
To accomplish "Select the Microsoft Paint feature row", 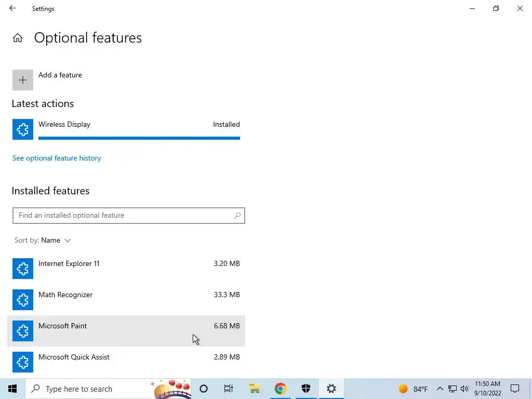I will (126, 331).
